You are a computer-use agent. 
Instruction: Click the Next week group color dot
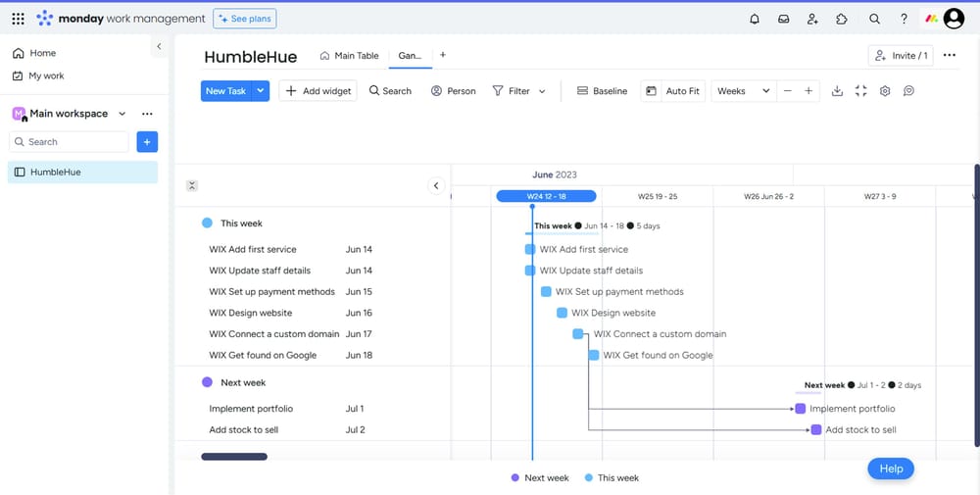[x=208, y=382]
